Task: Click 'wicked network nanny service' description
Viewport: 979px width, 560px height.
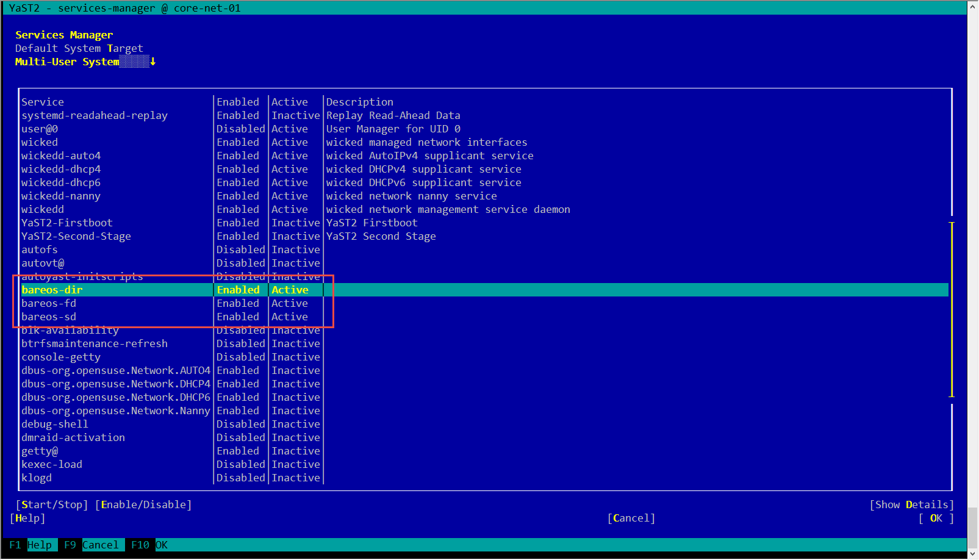Action: [x=412, y=196]
